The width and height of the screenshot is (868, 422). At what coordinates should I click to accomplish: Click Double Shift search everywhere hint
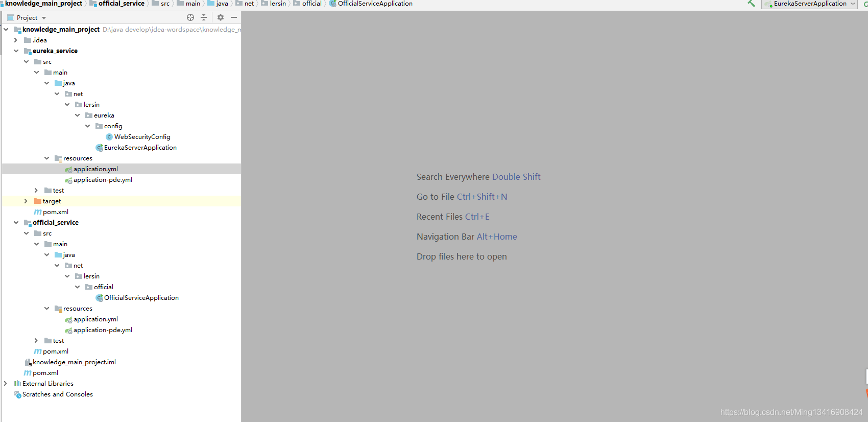[x=516, y=177]
